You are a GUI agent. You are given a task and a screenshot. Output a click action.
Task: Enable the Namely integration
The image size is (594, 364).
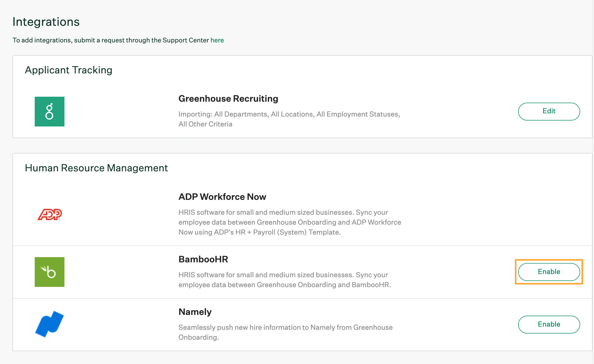coord(549,324)
